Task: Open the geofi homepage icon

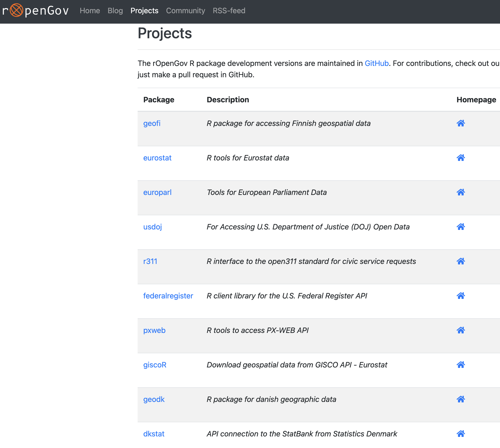Action: point(460,123)
